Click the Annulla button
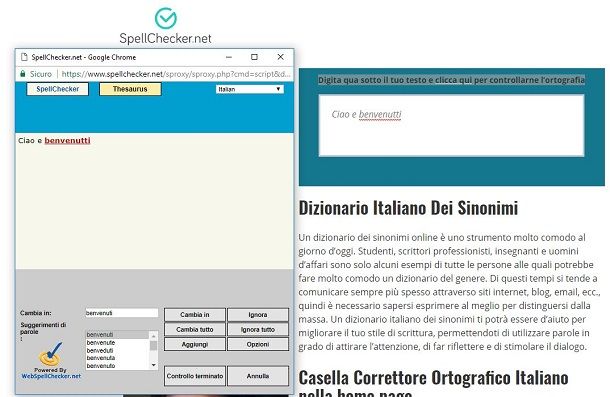 coord(258,376)
